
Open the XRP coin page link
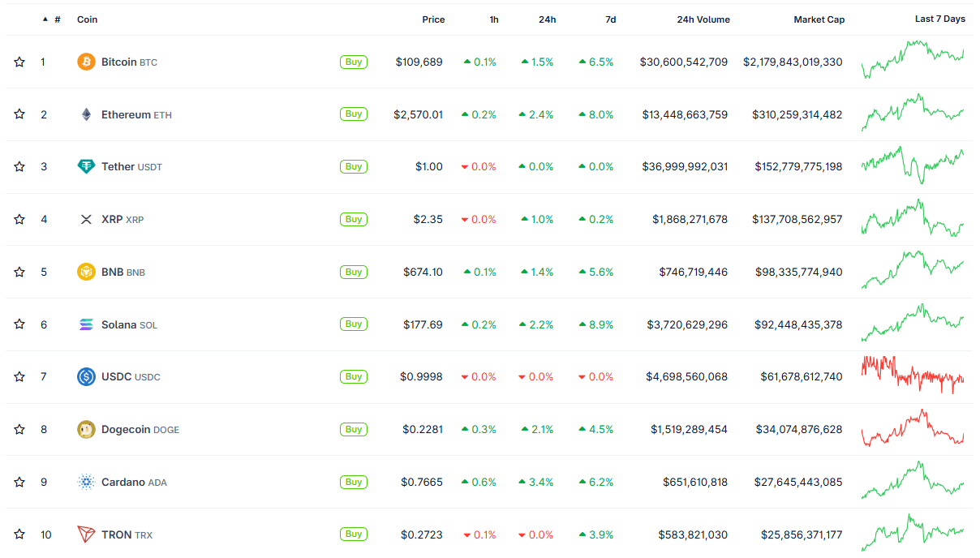tap(122, 219)
